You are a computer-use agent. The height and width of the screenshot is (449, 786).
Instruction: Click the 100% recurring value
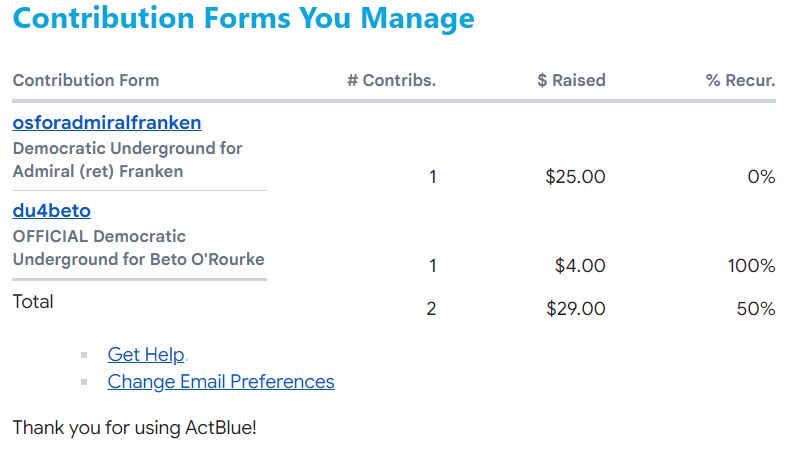(751, 266)
